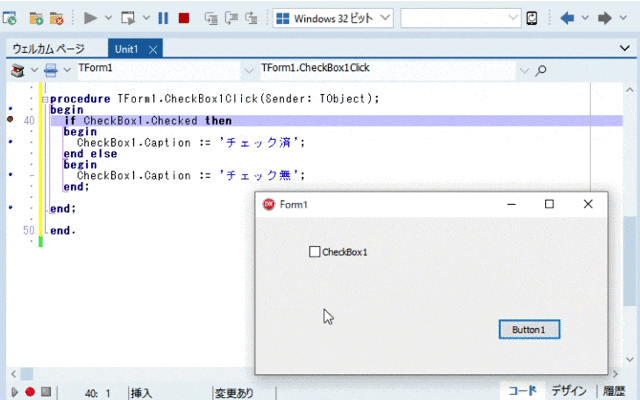Screen dimensions: 640x400
Task: Open dropdown beside the books icon
Action: pyautogui.click(x=34, y=70)
